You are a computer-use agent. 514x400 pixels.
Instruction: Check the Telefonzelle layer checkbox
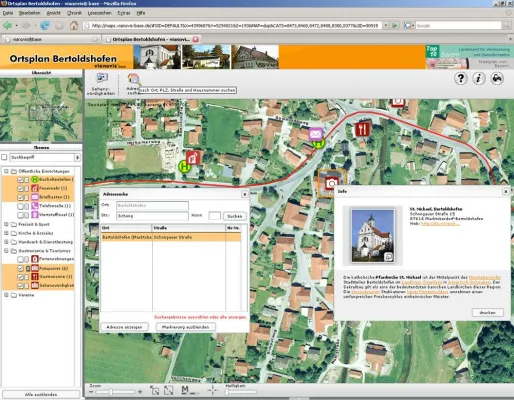[x=20, y=206]
